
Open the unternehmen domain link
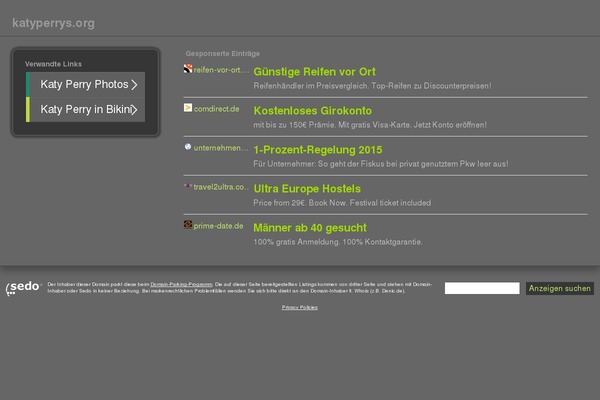221,148
